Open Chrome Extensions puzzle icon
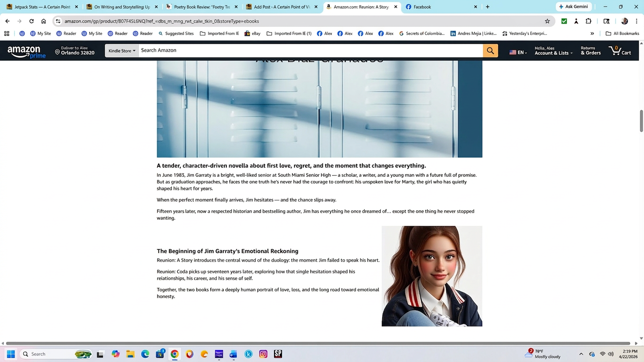Image resolution: width=644 pixels, height=362 pixels. 588,21
